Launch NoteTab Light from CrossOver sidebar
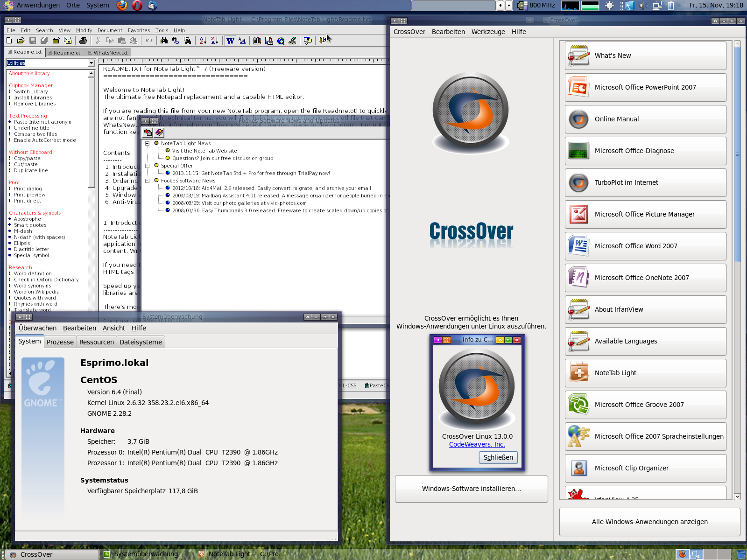 [x=645, y=373]
